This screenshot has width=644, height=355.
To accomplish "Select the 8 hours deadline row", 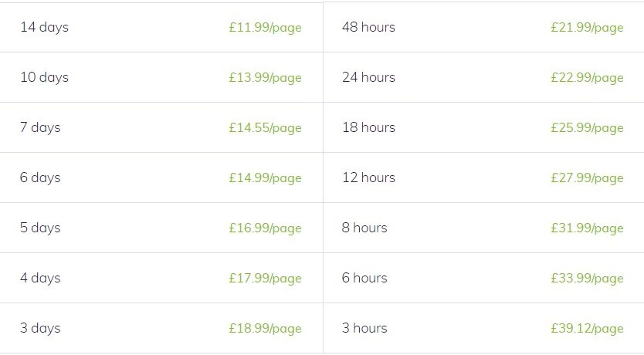I will point(483,228).
